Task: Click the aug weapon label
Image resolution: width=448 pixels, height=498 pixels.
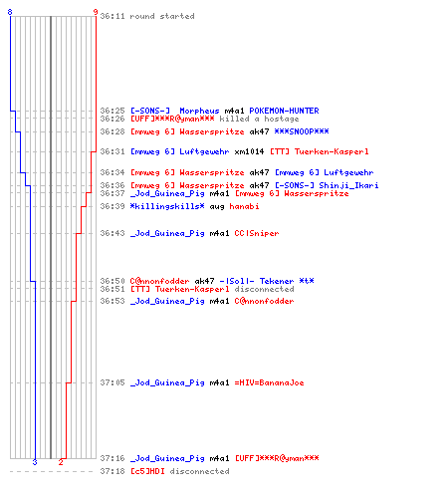Action: (217, 207)
